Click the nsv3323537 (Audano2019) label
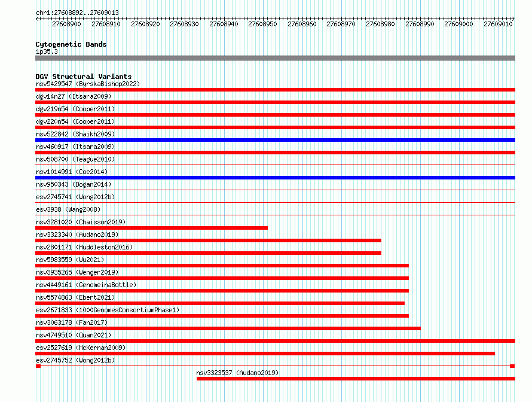532x402 pixels. (237, 373)
